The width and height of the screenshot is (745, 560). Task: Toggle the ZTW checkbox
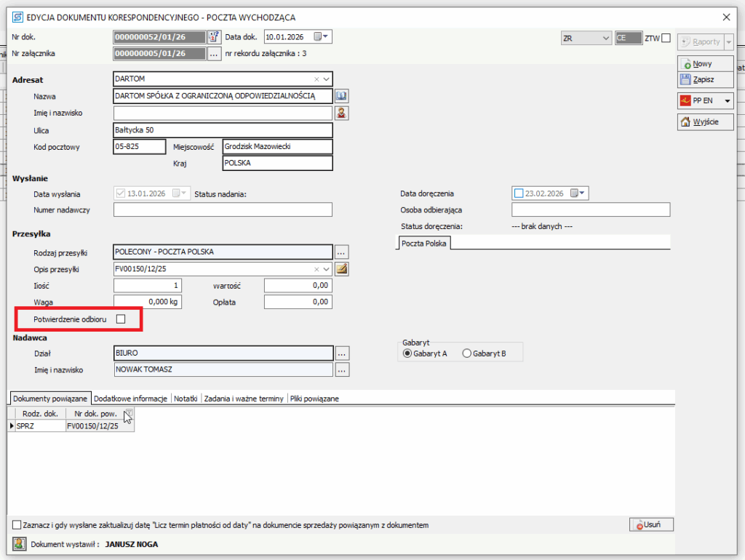point(665,39)
